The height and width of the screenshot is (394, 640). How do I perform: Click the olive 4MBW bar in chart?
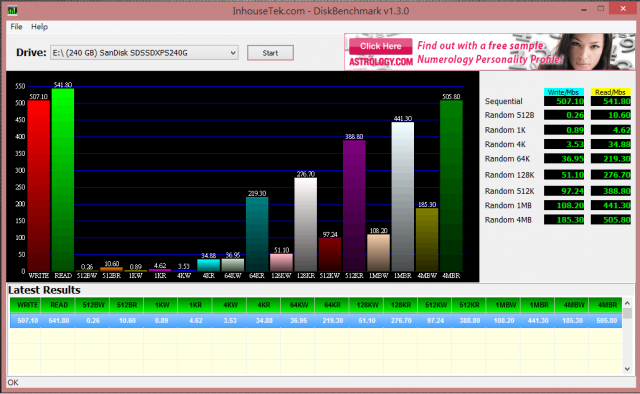click(427, 240)
